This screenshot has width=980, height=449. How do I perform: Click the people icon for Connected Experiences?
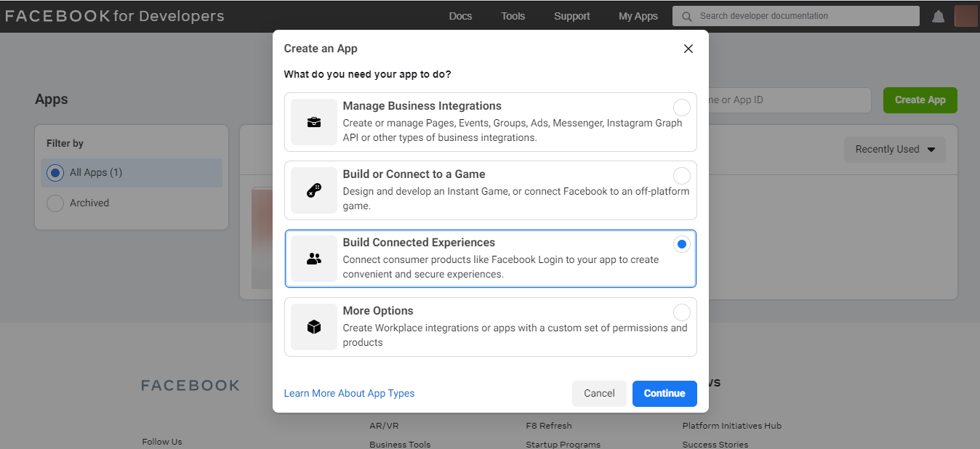click(x=314, y=259)
